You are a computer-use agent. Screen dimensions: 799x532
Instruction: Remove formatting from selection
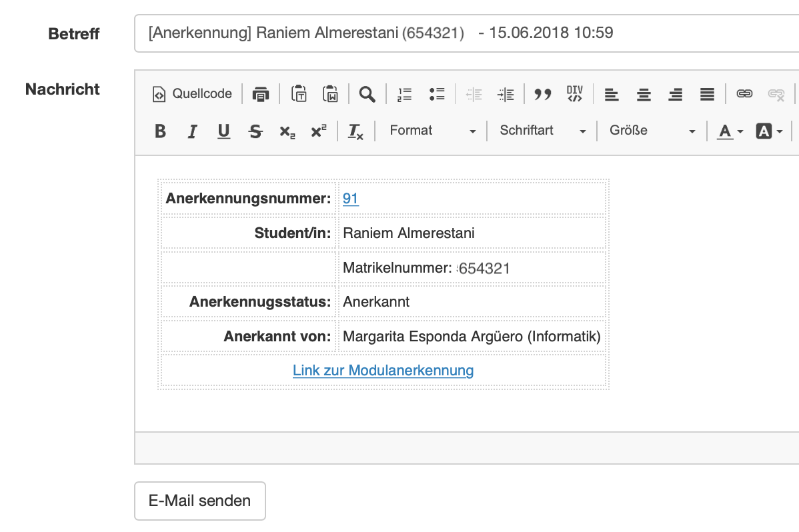pos(355,131)
